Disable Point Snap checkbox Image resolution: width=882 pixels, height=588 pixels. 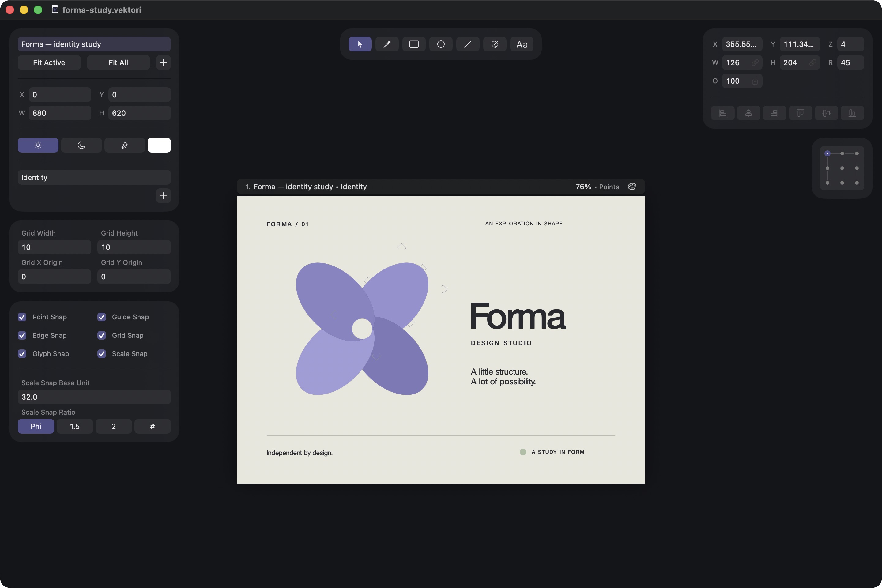[22, 317]
